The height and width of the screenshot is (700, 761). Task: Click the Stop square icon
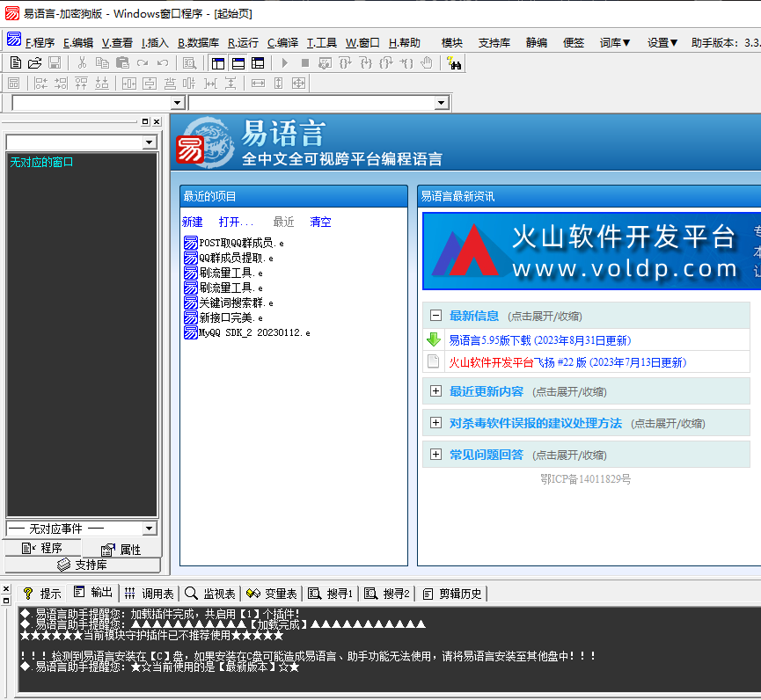(x=304, y=63)
